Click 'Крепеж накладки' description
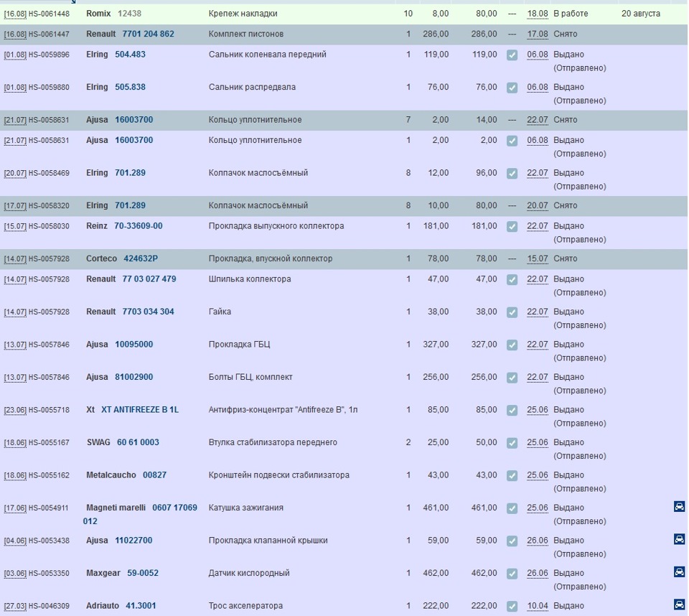This screenshot has height=616, width=689. 243,14
